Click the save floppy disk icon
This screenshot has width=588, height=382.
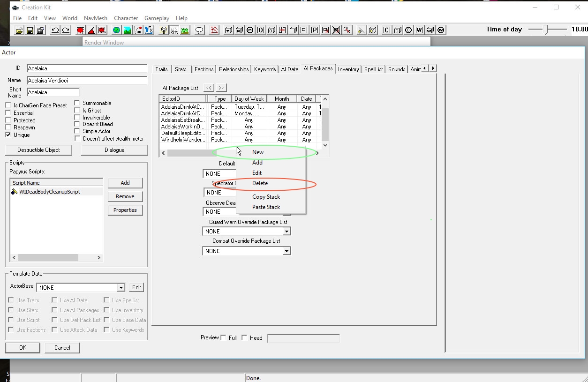tap(30, 30)
